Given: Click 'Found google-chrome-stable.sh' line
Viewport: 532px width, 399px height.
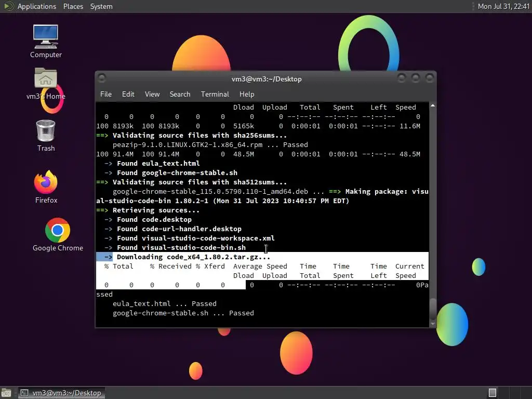Looking at the screenshot, I should [x=177, y=172].
